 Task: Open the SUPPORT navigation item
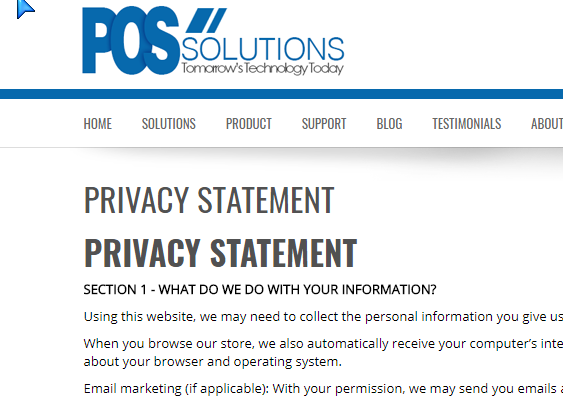324,124
